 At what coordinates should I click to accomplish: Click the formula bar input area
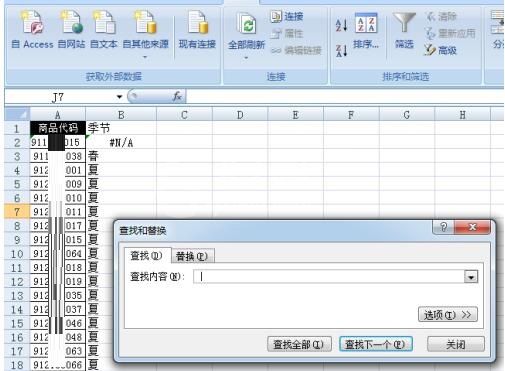(x=345, y=97)
